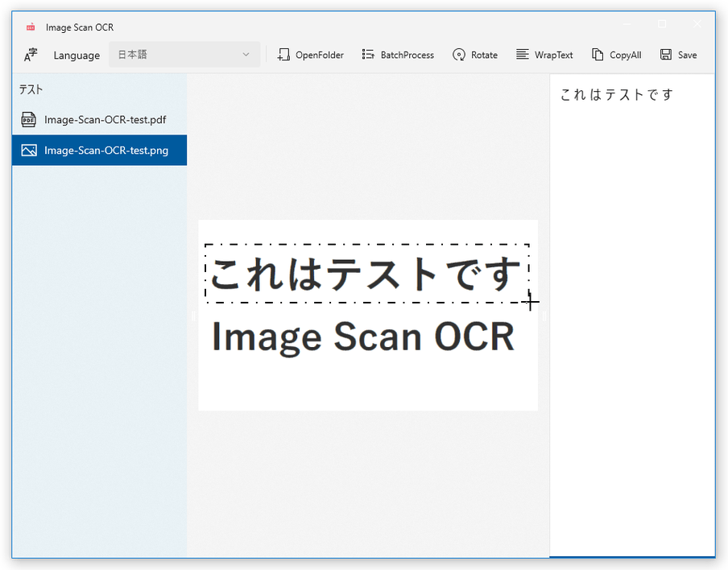The image size is (728, 570).
Task: Rotate the image using Rotate label
Action: [x=484, y=55]
